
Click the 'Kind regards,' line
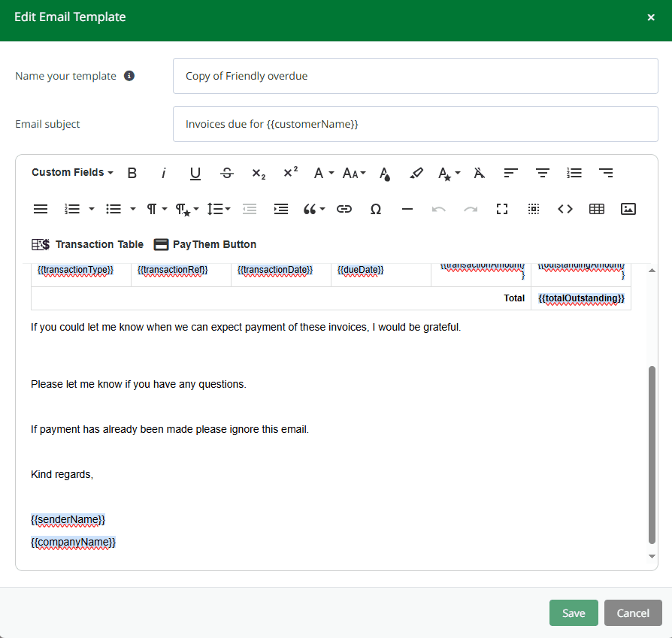click(x=62, y=474)
